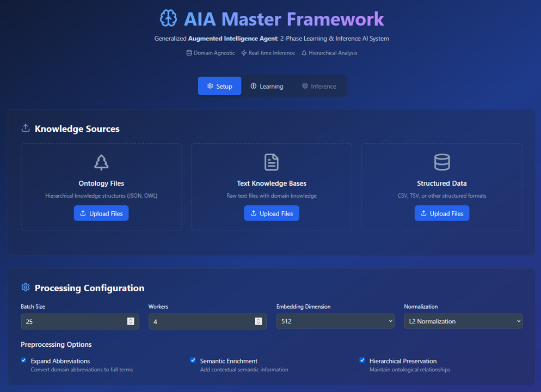
Task: Uncheck Semantic Enrichment option
Action: 193,360
